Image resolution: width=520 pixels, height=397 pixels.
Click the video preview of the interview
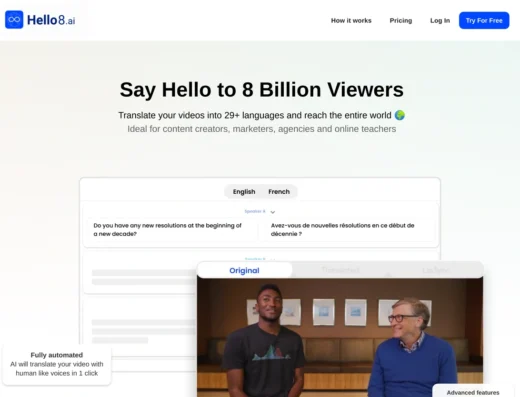[x=340, y=337]
